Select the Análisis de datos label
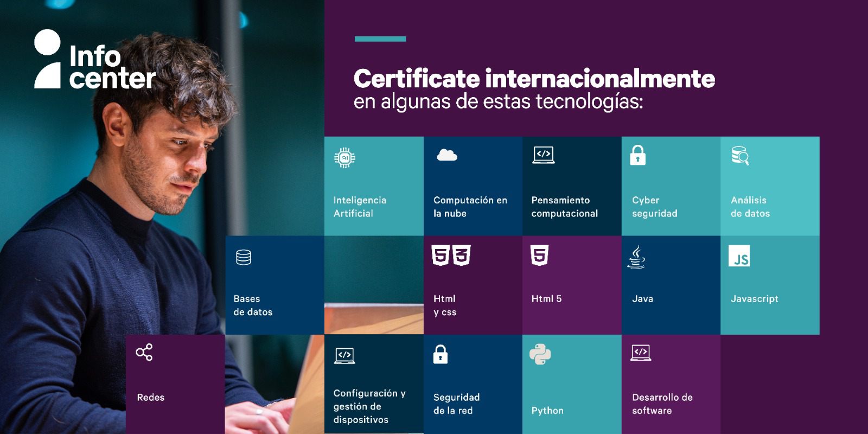Image resolution: width=868 pixels, height=434 pixels. pyautogui.click(x=750, y=207)
